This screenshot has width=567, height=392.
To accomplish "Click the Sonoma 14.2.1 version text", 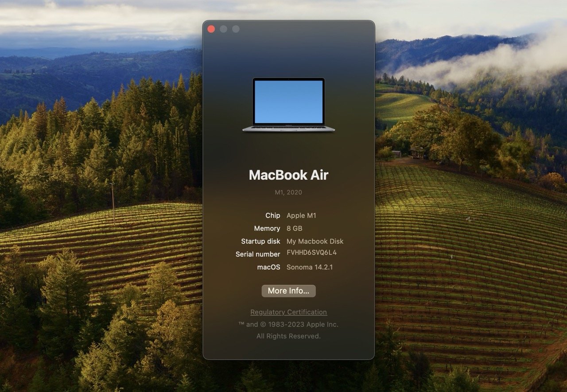I will [x=310, y=267].
